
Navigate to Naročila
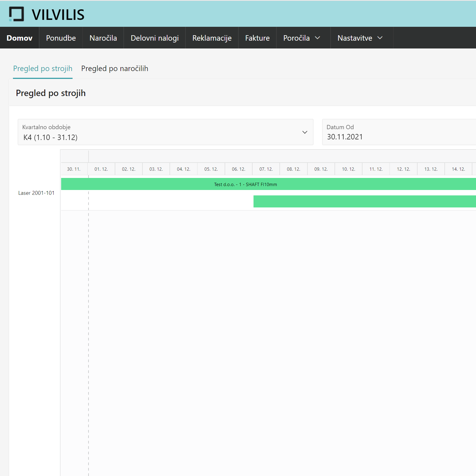[103, 38]
